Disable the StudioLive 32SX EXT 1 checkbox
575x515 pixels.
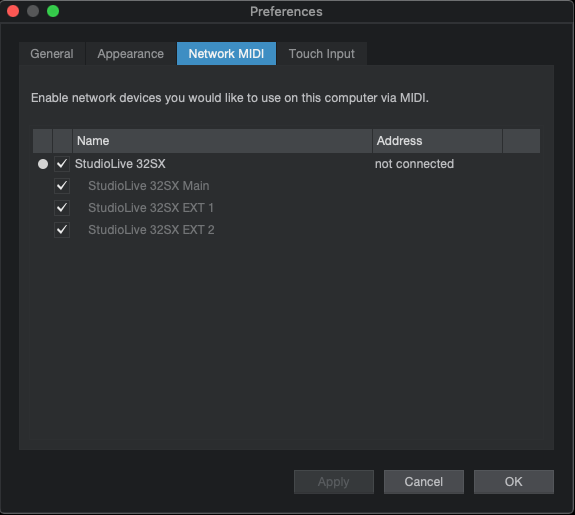62,208
